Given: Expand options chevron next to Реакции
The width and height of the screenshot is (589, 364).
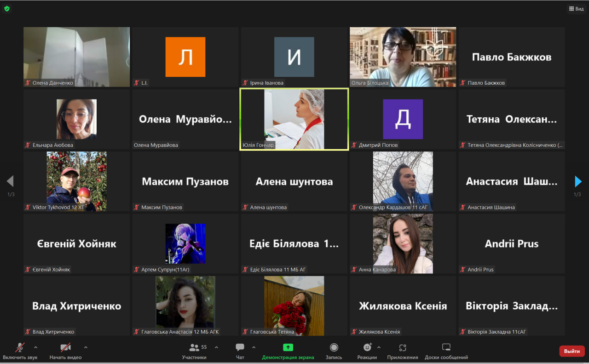Looking at the screenshot, I should pos(379,347).
